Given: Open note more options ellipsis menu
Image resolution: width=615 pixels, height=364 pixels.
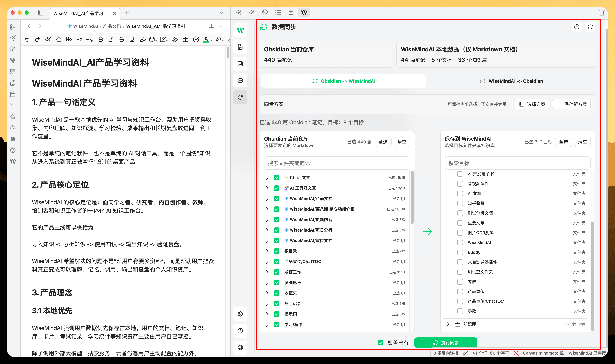Looking at the screenshot, I should 221,26.
